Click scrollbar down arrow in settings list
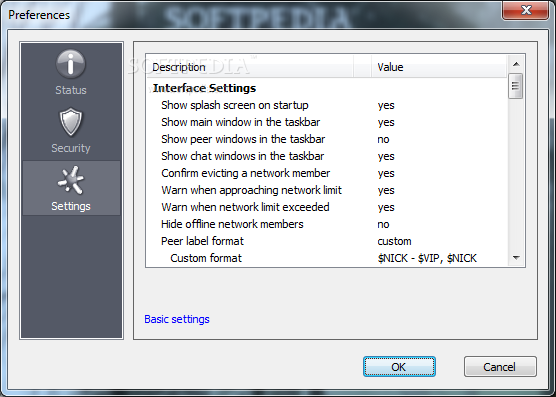This screenshot has height=397, width=556. (x=516, y=258)
